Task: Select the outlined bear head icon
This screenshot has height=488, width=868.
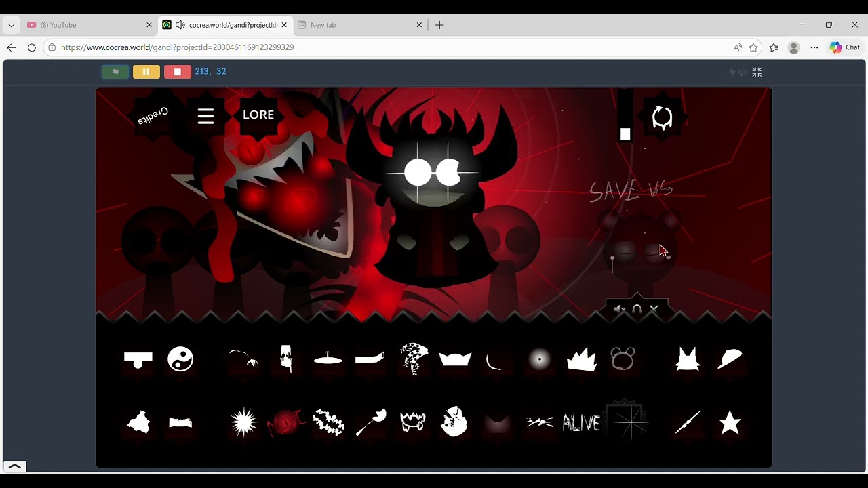Action: click(623, 359)
